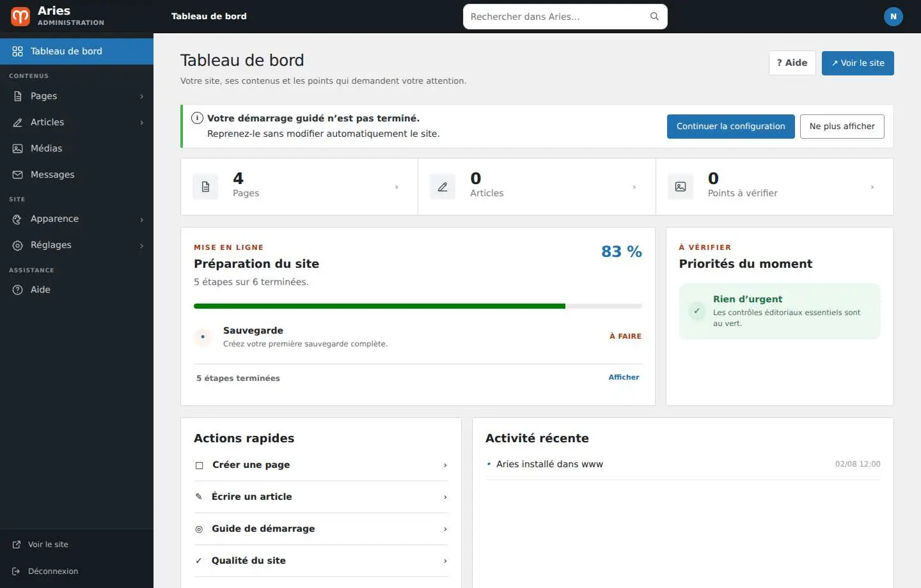Image resolution: width=921 pixels, height=588 pixels.
Task: Click the Articles stat card pencil icon
Action: [443, 187]
